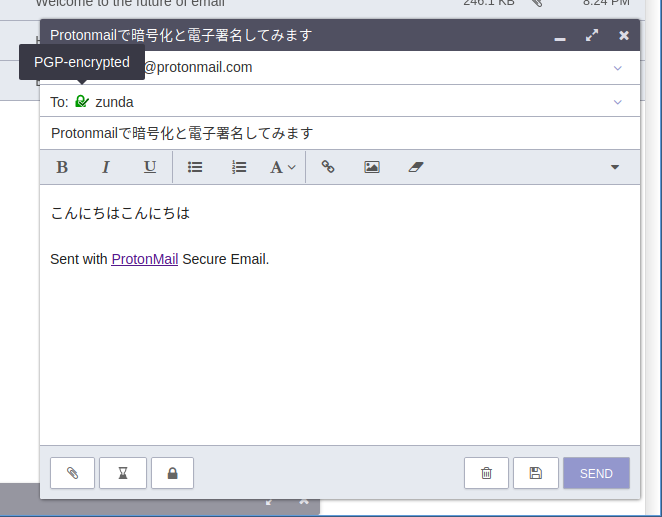Select the zunda recipient
The width and height of the screenshot is (662, 517).
point(114,102)
